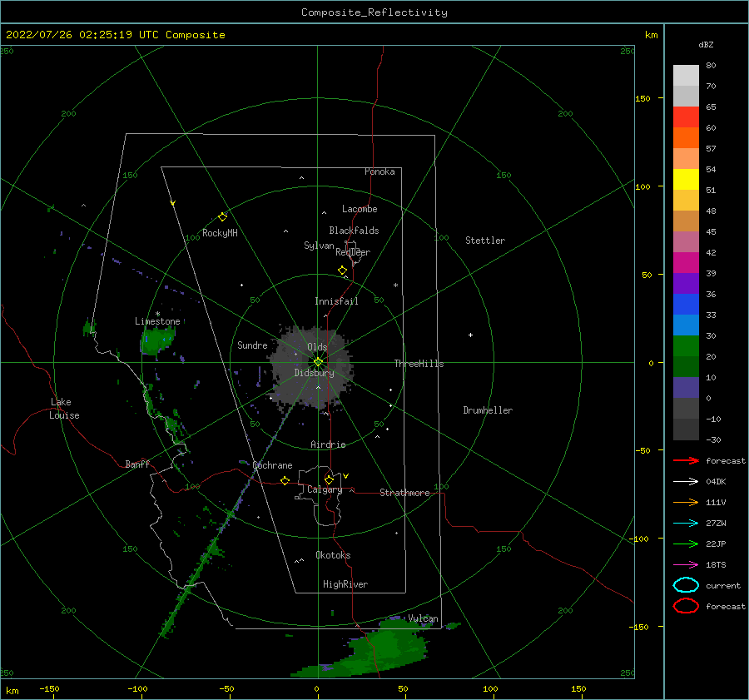
Task: Click the green 22JP arrow symbol
Action: (686, 544)
